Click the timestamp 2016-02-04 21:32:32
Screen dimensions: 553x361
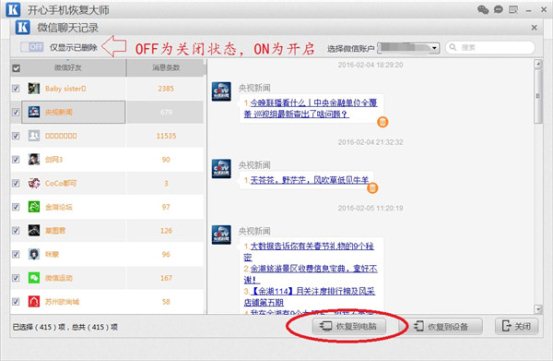370,142
